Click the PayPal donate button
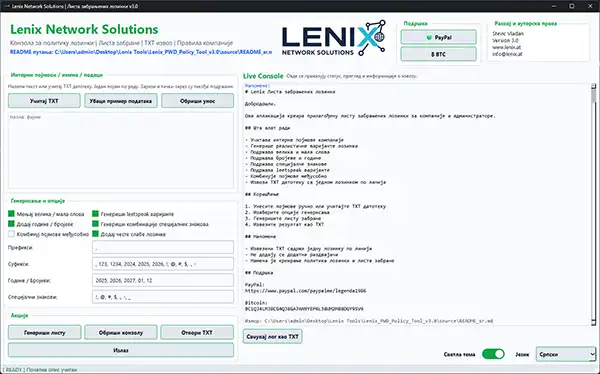The width and height of the screenshot is (600, 374). 439,38
